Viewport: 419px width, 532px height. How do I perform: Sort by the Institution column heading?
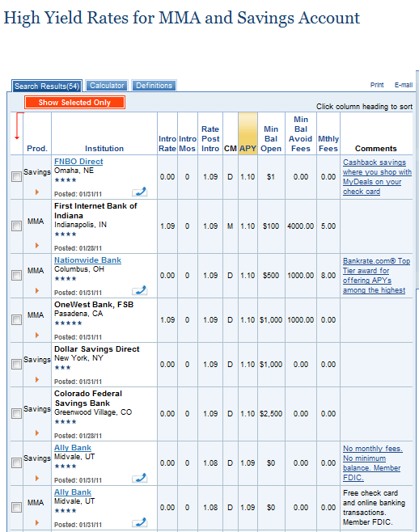tap(104, 149)
